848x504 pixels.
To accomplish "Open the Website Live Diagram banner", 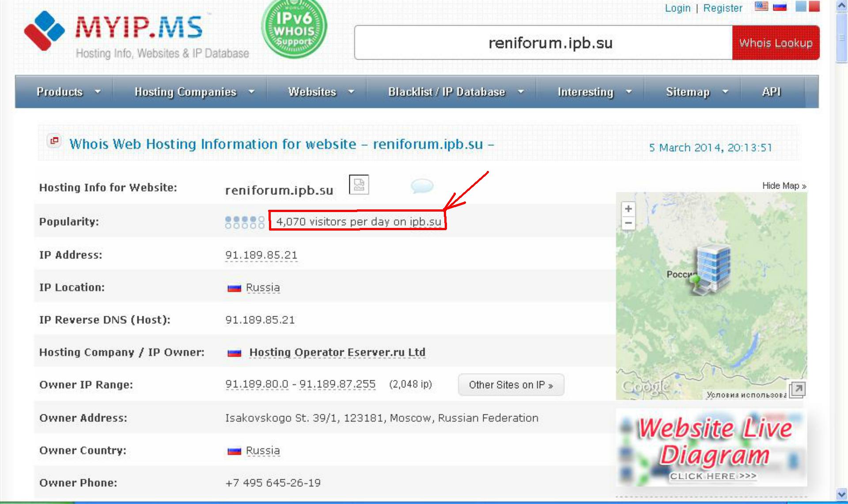I will coord(712,447).
